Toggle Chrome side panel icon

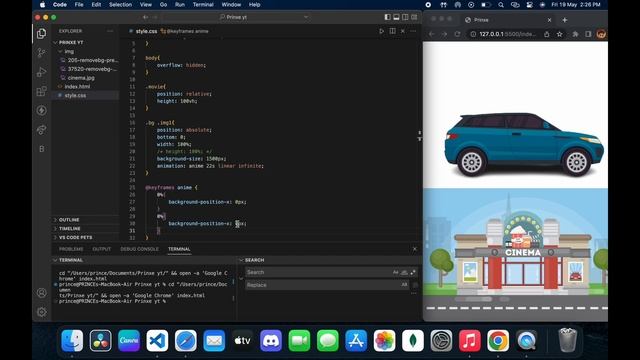point(588,34)
